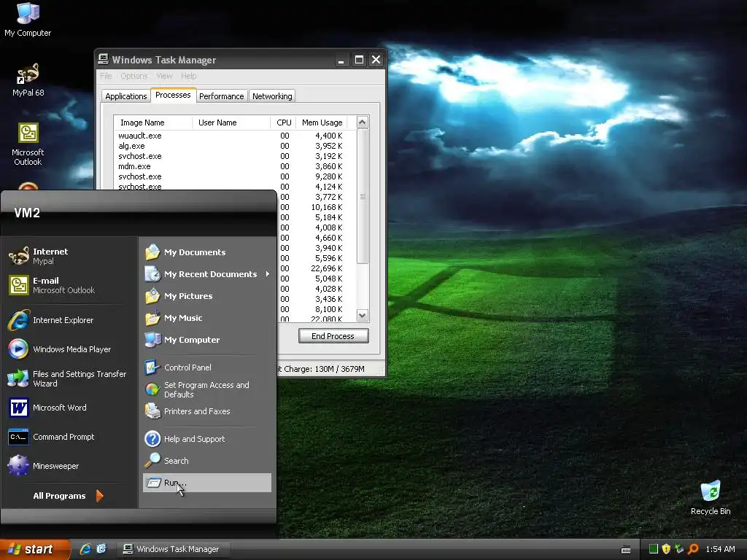Open E-mail Microsoft Outlook in Start menu
Screen dimensions: 747x560
coord(69,285)
